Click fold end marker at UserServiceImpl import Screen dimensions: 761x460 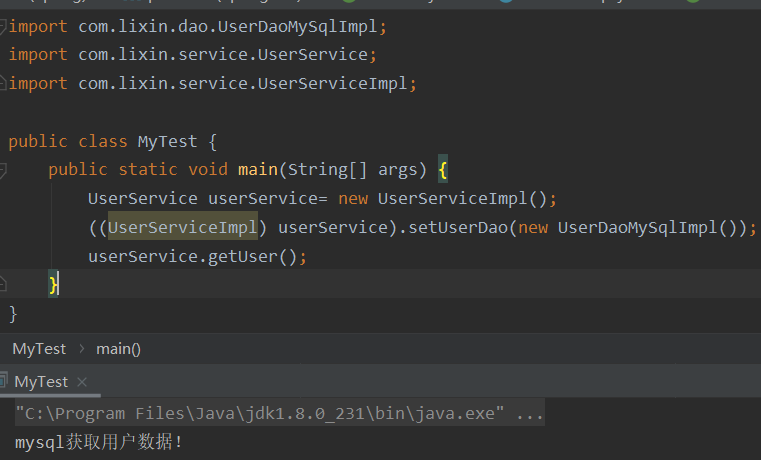(x=2, y=83)
